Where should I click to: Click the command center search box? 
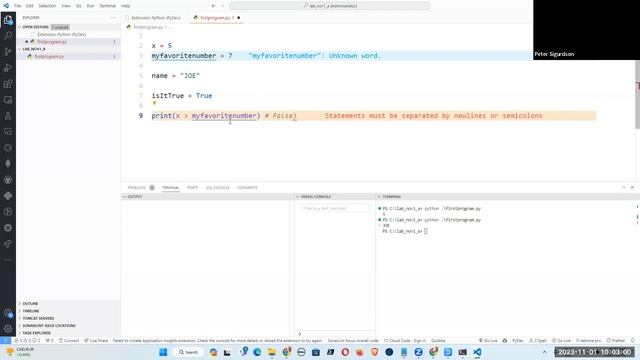330,6
